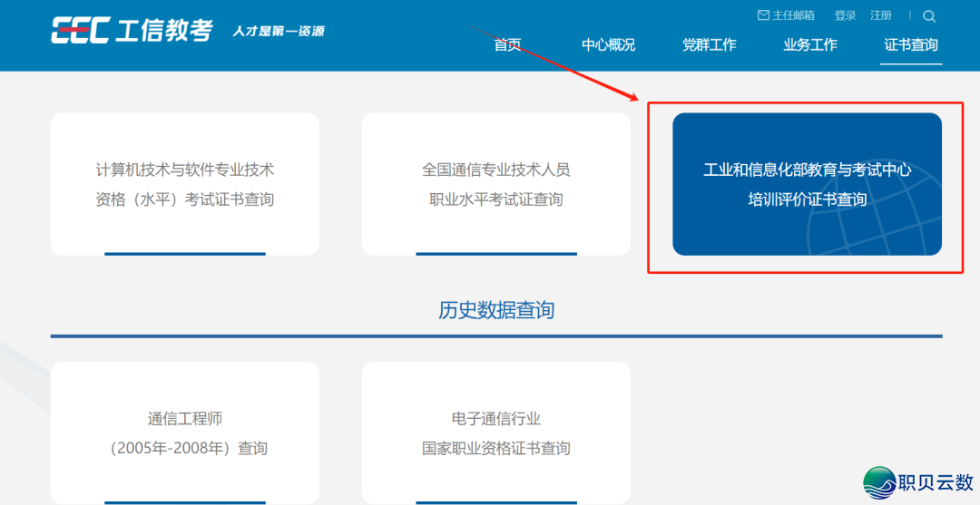This screenshot has width=980, height=505.
Task: Open the 中心概况 menu item
Action: tap(608, 45)
